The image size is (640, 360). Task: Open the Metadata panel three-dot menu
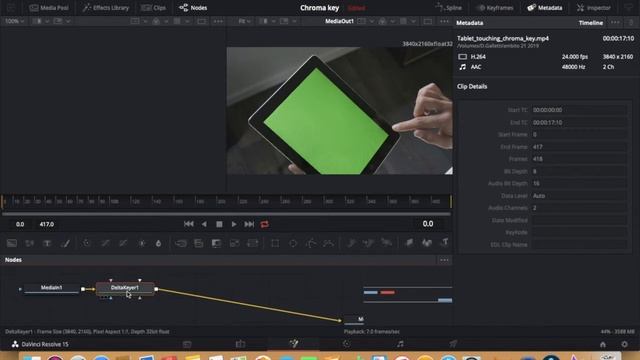point(615,23)
